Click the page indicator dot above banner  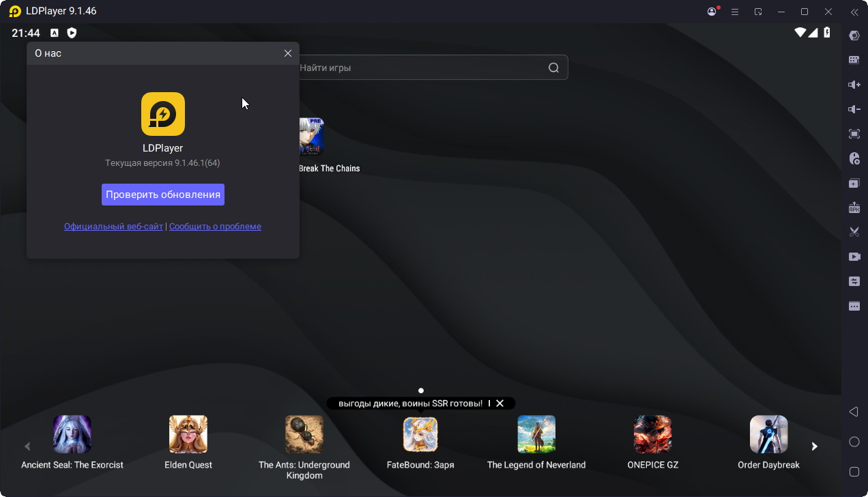pyautogui.click(x=421, y=390)
